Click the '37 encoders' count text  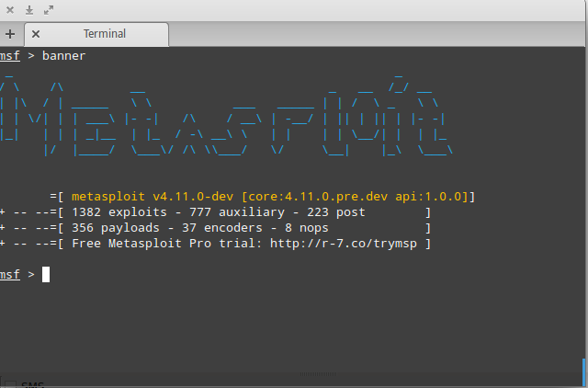(x=222, y=228)
